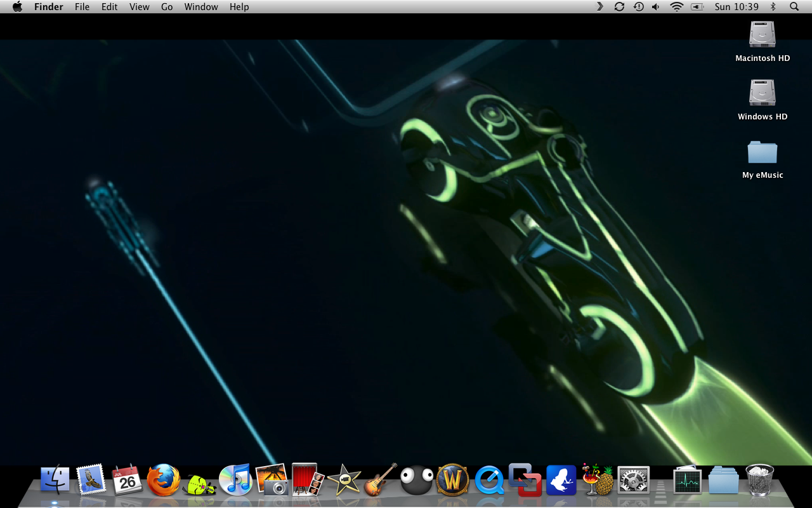
Task: Select the Macintosh HD drive icon
Action: 763,35
